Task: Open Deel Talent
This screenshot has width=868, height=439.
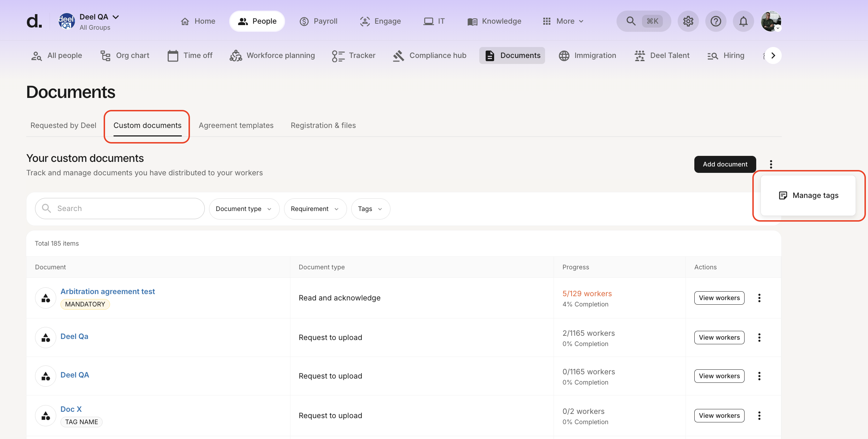Action: coord(662,55)
